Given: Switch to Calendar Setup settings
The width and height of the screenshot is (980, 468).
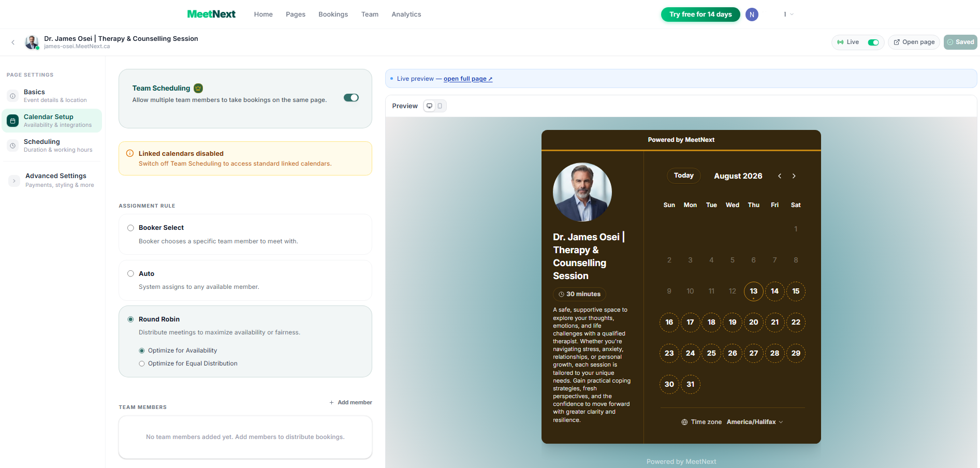Looking at the screenshot, I should (x=52, y=121).
